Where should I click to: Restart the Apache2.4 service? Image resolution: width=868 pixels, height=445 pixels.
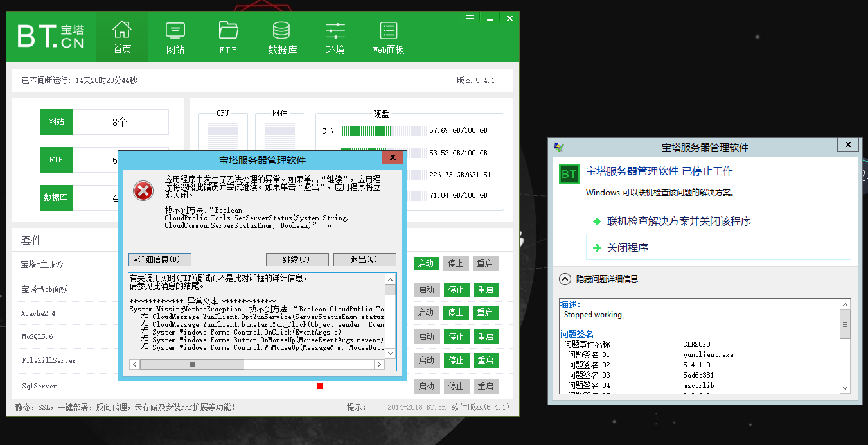[x=486, y=313]
